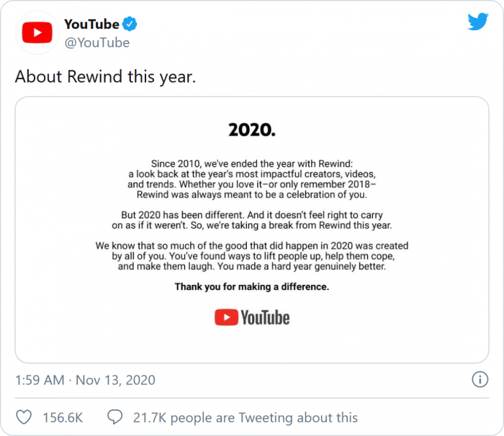
Task: Click the red play logo inside the image
Action: click(x=225, y=317)
